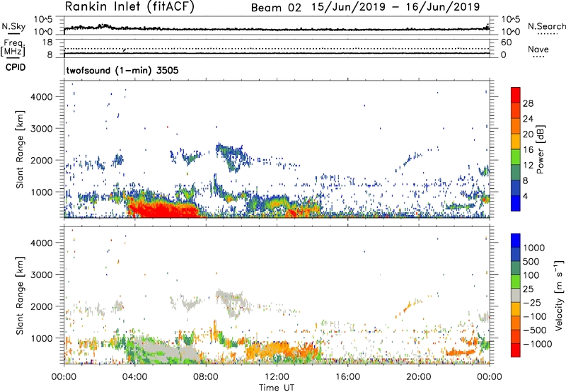Image resolution: width=566 pixels, height=392 pixels.
Task: Click the strong red power echo near 06:00
Action: click(163, 210)
